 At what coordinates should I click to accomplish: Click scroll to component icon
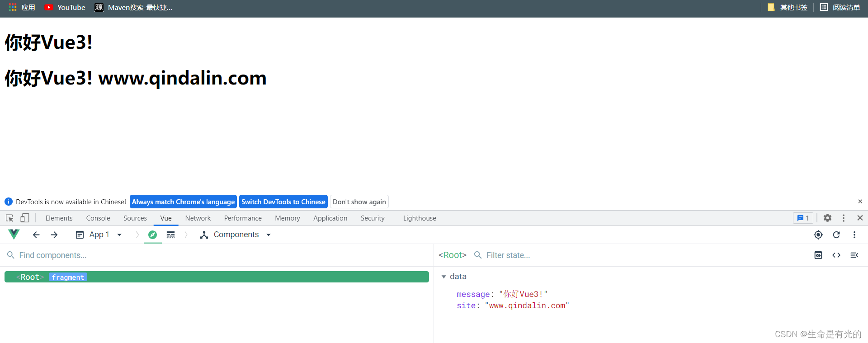pyautogui.click(x=818, y=255)
